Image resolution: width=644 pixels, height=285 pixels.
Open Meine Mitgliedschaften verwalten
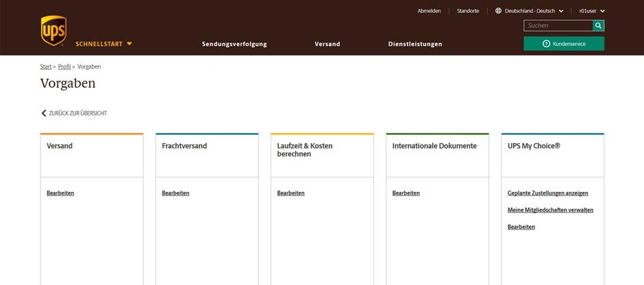click(550, 210)
